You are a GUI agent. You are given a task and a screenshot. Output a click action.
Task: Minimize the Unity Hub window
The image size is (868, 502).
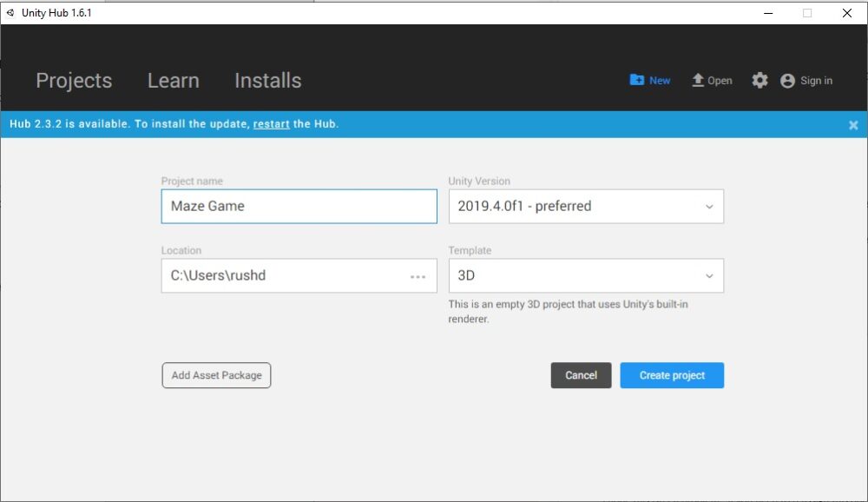pyautogui.click(x=767, y=13)
